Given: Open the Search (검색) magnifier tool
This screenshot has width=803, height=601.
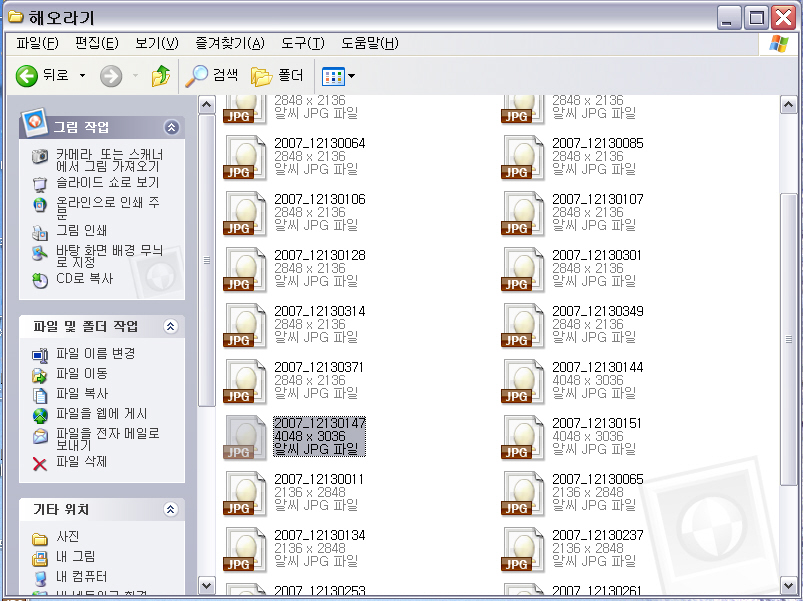Looking at the screenshot, I should (198, 76).
